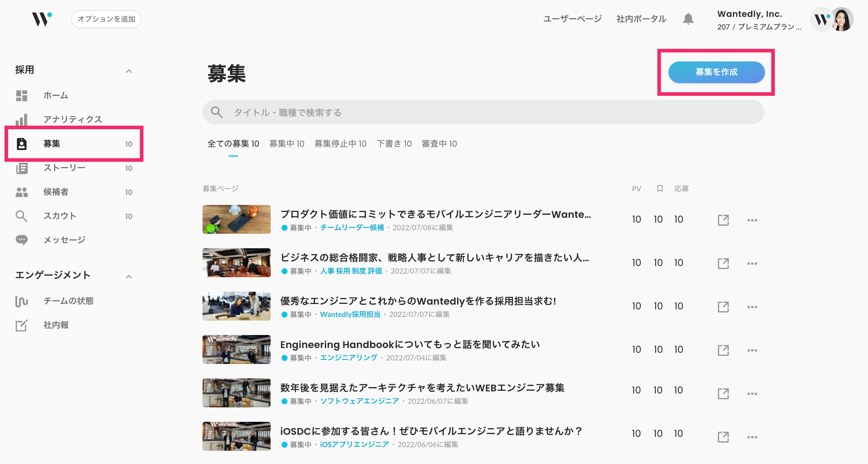Click the iOSアプリエンジニア job type link

pos(354,445)
